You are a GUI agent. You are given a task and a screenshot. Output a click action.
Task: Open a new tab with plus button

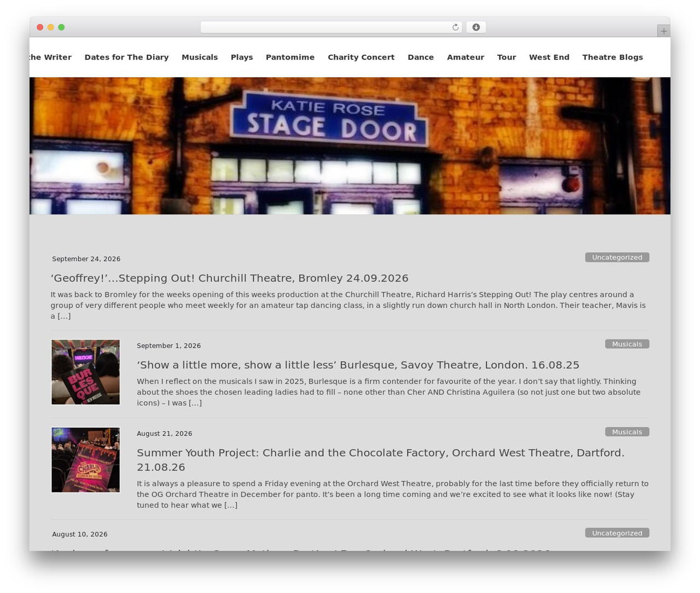click(x=663, y=31)
